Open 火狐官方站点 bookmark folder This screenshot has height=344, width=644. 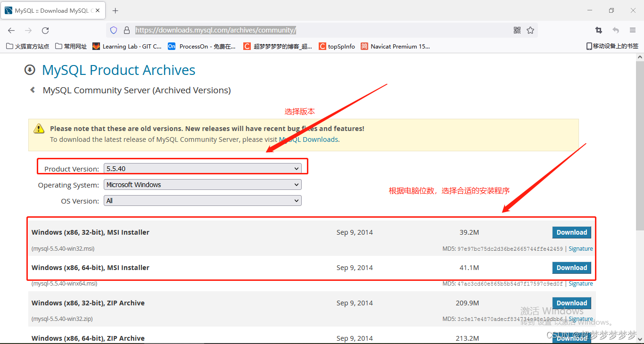tap(28, 46)
